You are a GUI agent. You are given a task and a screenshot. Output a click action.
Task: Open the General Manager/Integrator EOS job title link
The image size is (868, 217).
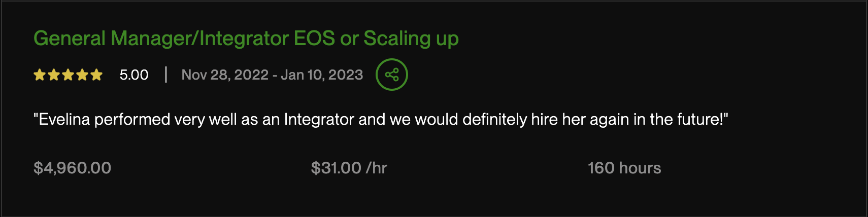(203, 39)
